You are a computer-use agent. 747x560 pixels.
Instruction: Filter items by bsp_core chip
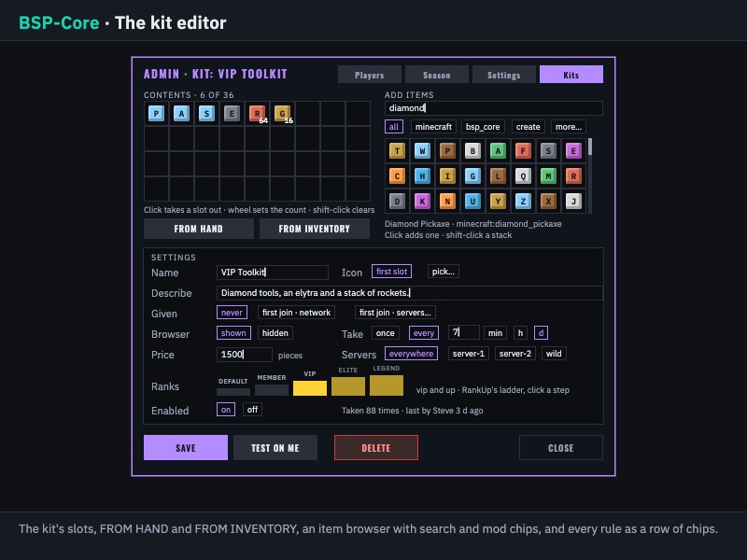click(483, 127)
